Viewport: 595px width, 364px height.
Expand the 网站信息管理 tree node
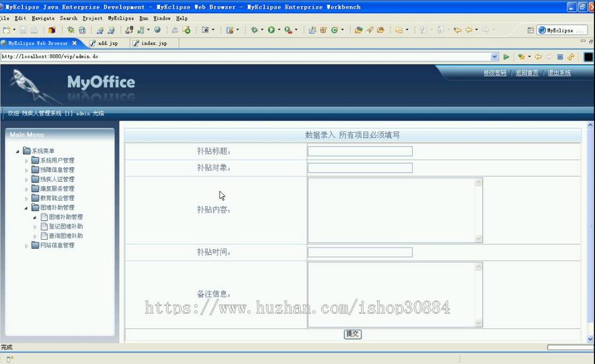[x=26, y=246]
